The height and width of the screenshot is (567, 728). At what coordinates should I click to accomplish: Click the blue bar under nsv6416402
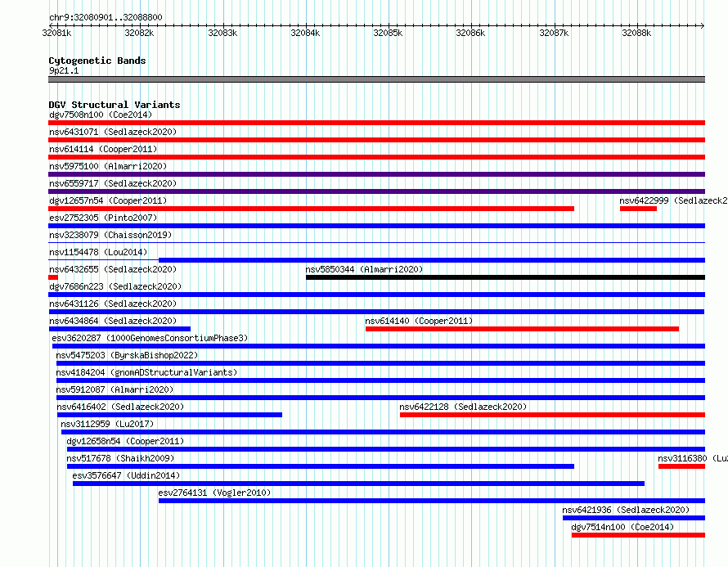(x=169, y=415)
